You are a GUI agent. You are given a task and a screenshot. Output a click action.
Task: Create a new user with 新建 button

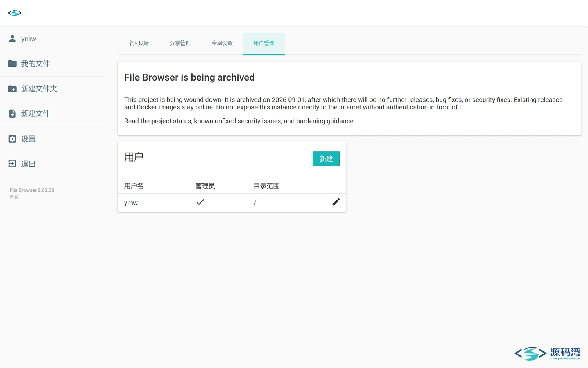[x=326, y=159]
